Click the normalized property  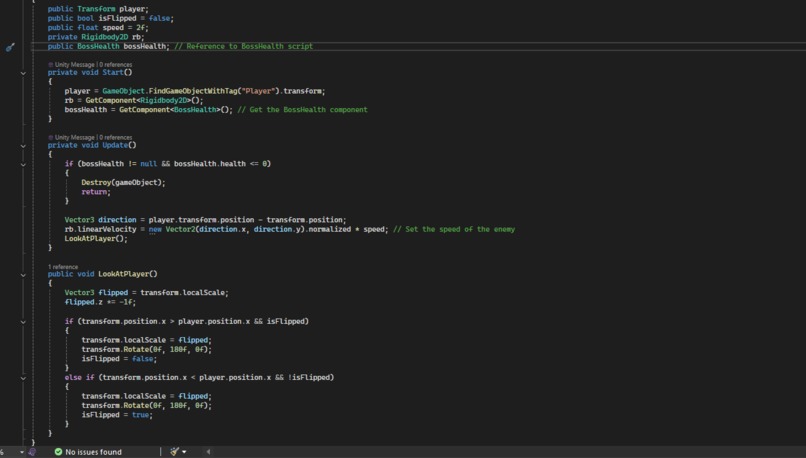click(329, 229)
